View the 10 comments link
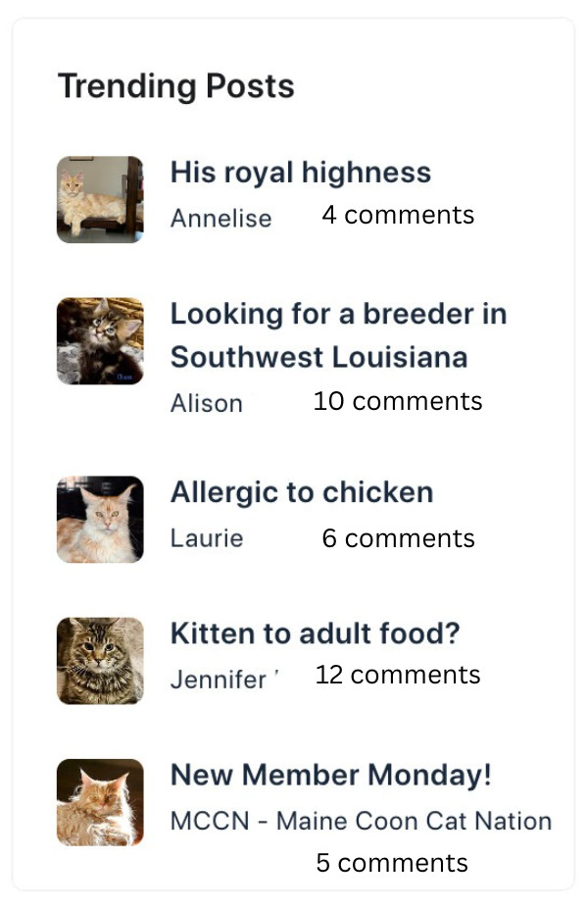 tap(398, 401)
